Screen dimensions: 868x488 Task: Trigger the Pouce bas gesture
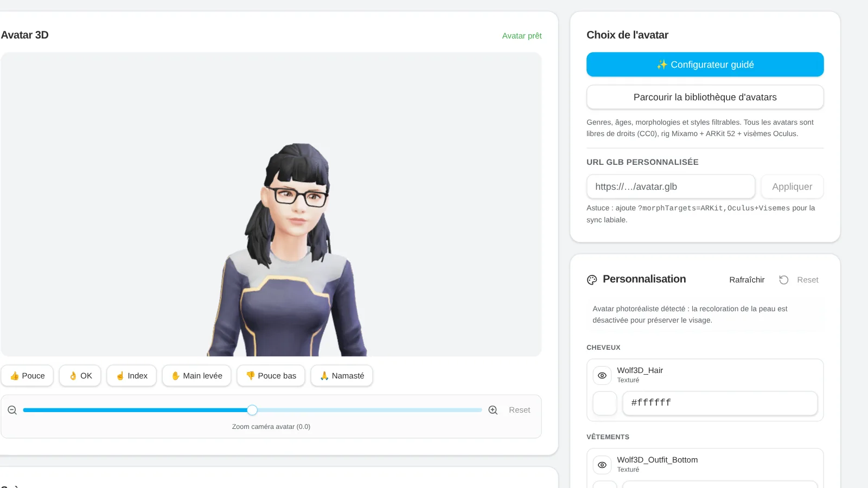pyautogui.click(x=271, y=376)
